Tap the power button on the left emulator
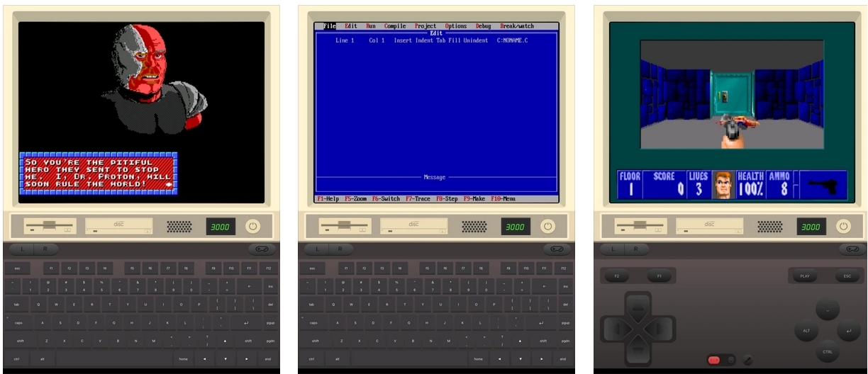This screenshot has width=868, height=374. (x=252, y=227)
